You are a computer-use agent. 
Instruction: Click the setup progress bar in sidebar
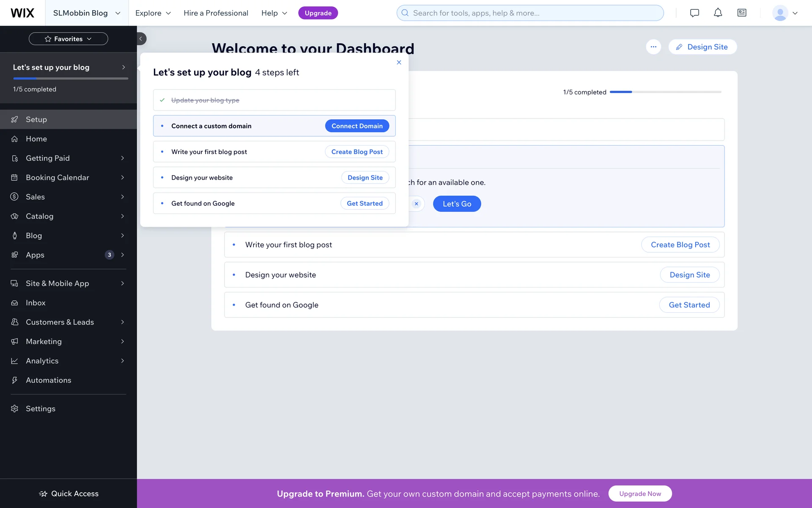pos(71,78)
